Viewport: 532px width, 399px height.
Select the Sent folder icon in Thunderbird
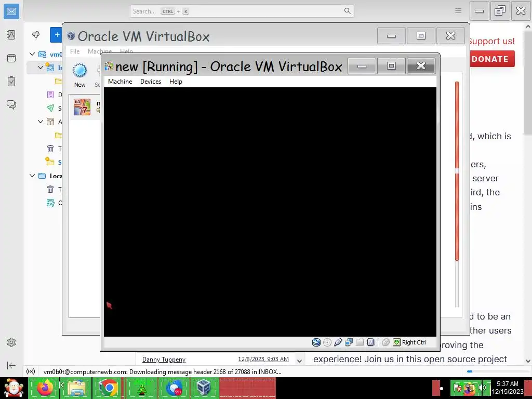(50, 108)
